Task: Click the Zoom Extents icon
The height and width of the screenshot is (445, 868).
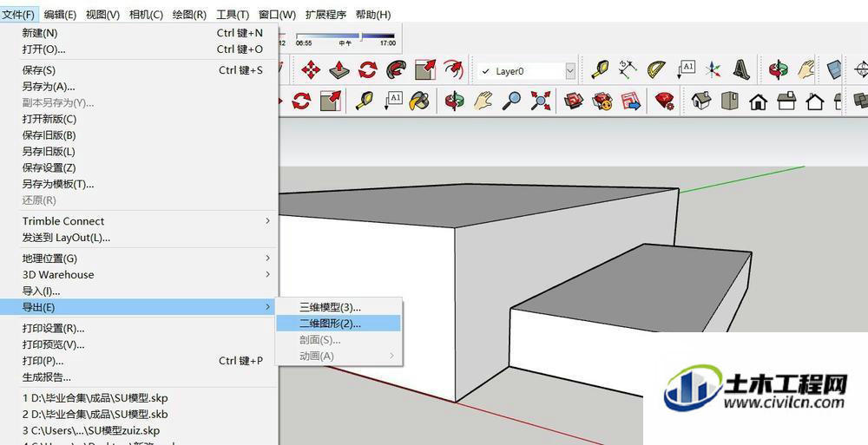Action: 540,101
